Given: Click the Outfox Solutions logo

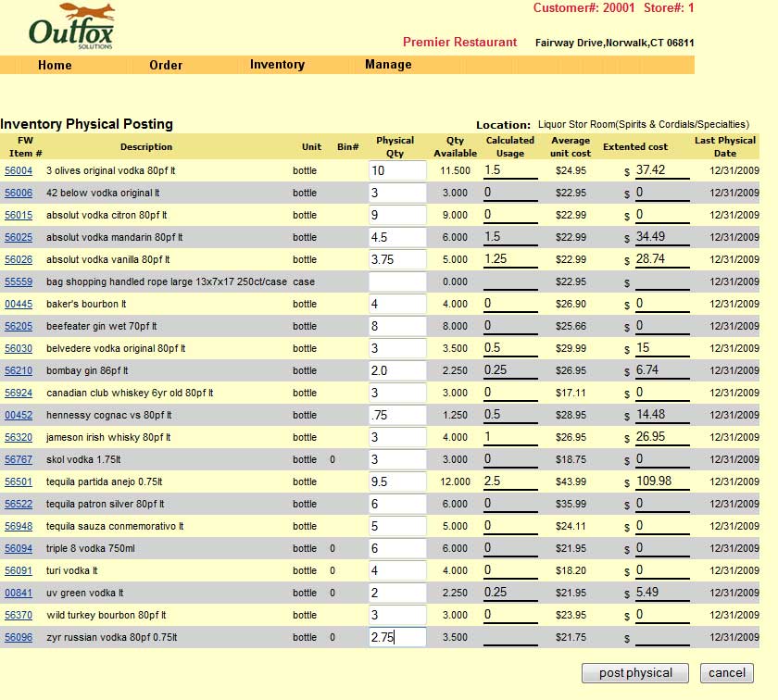Looking at the screenshot, I should tap(69, 26).
